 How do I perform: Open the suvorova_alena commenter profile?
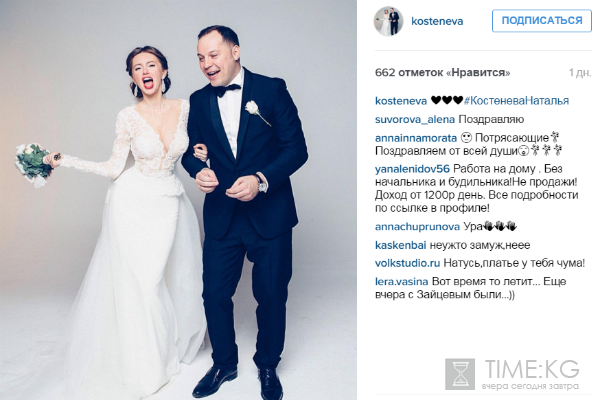[x=415, y=119]
